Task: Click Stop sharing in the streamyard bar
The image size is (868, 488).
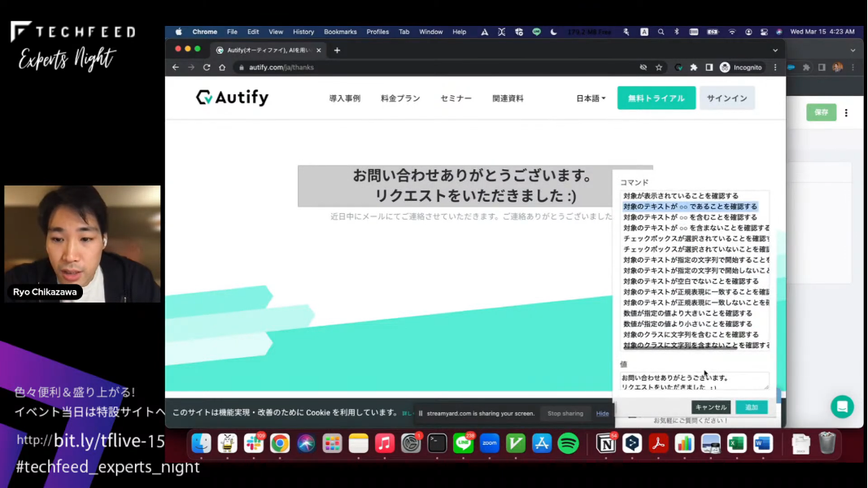Action: tap(565, 413)
